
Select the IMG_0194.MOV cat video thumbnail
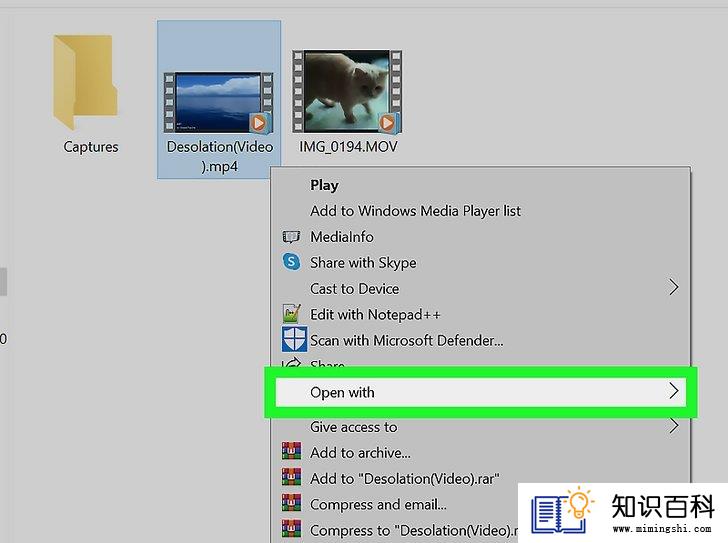[x=347, y=92]
